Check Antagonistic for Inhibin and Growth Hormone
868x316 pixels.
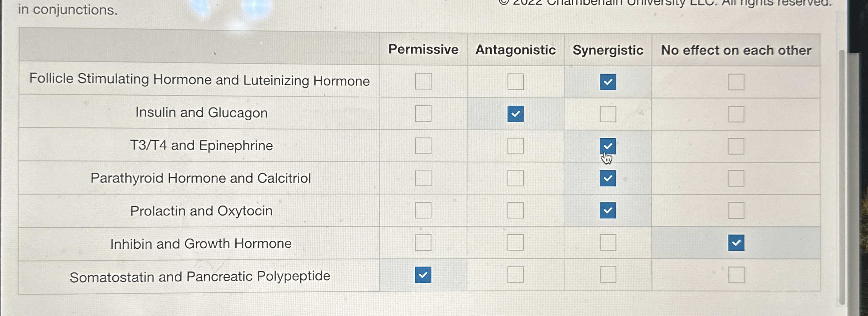point(516,242)
